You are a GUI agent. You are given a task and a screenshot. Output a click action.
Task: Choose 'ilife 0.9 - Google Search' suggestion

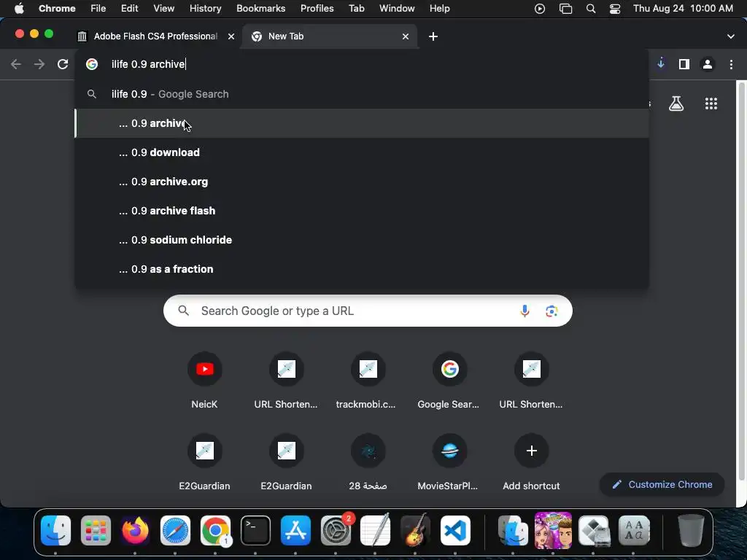[362, 94]
